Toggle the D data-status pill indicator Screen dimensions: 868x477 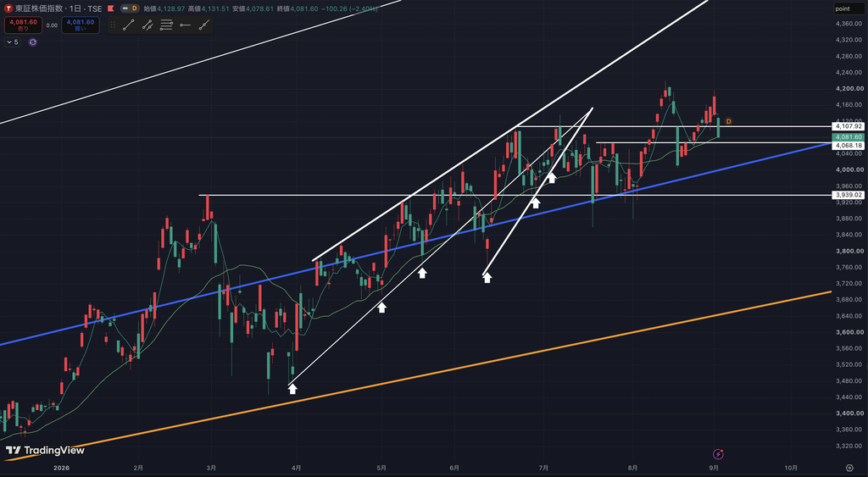[x=130, y=8]
